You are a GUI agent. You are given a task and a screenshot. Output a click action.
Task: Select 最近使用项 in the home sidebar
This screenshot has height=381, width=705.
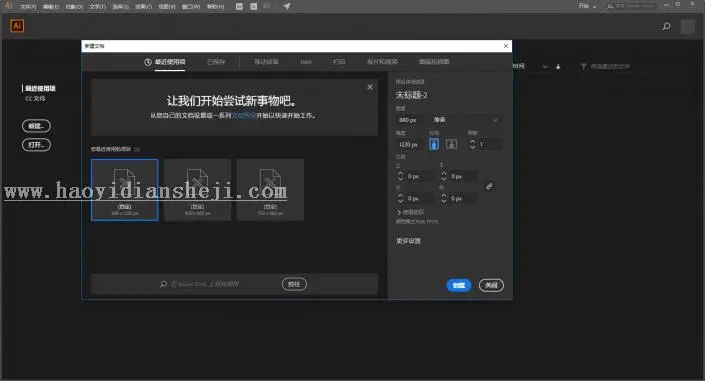[x=40, y=89]
